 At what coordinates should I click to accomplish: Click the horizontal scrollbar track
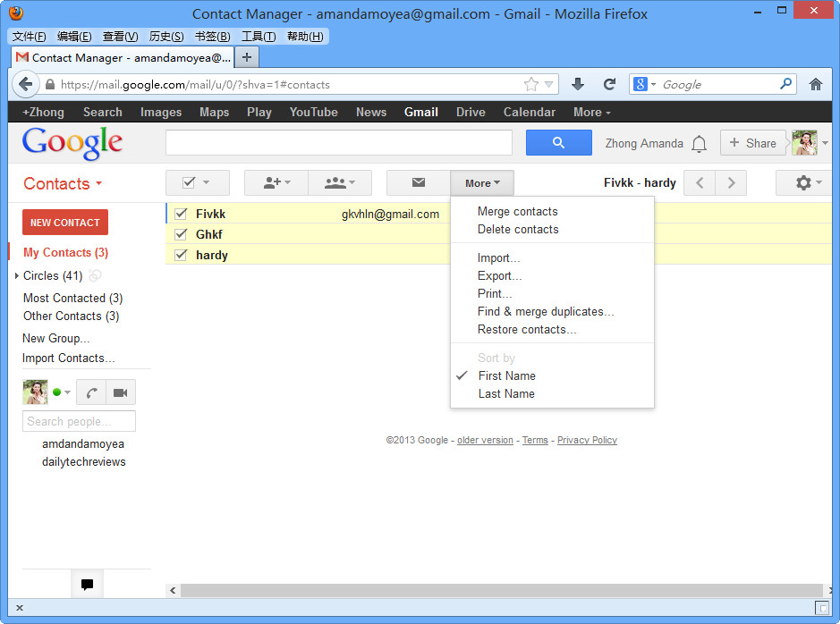tap(502, 590)
